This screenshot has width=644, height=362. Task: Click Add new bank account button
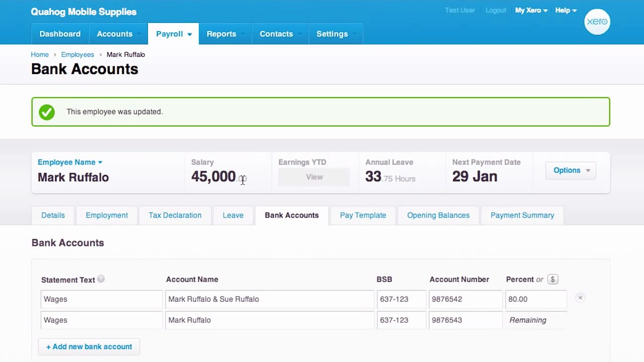[89, 346]
